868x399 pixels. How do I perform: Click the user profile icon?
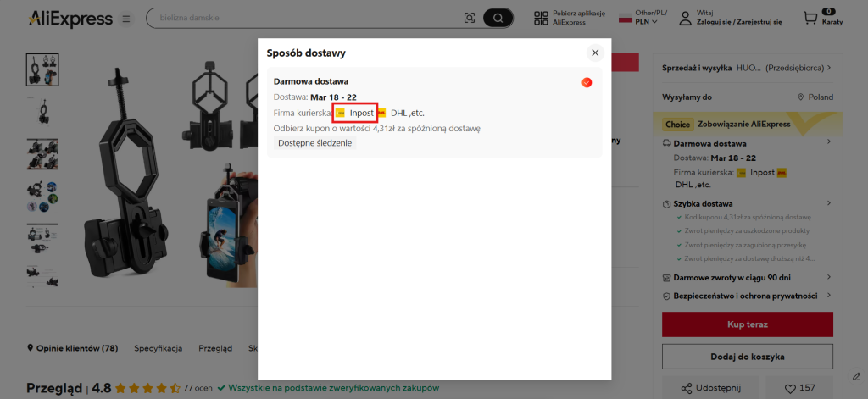tap(685, 19)
